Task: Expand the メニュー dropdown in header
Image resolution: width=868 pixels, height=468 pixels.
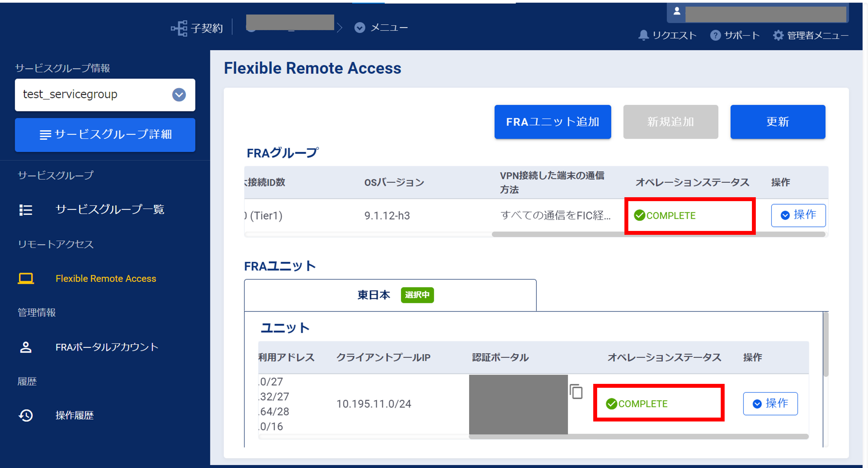Action: 360,28
